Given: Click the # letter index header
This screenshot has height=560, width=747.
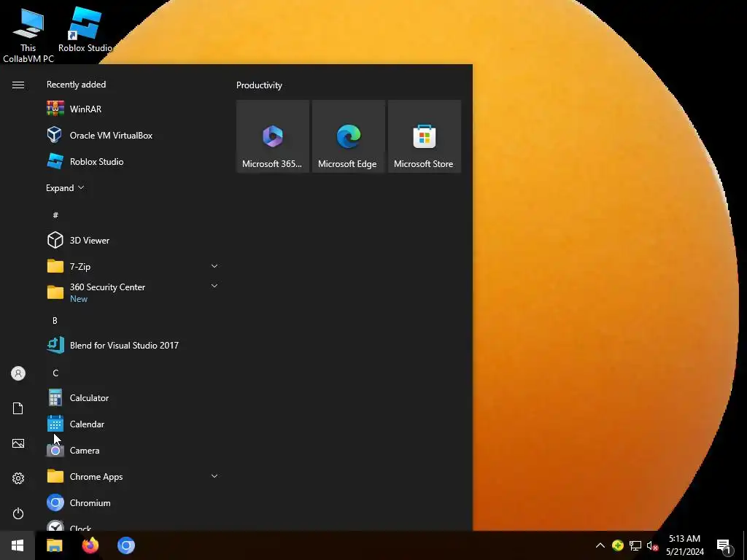Looking at the screenshot, I should [55, 215].
